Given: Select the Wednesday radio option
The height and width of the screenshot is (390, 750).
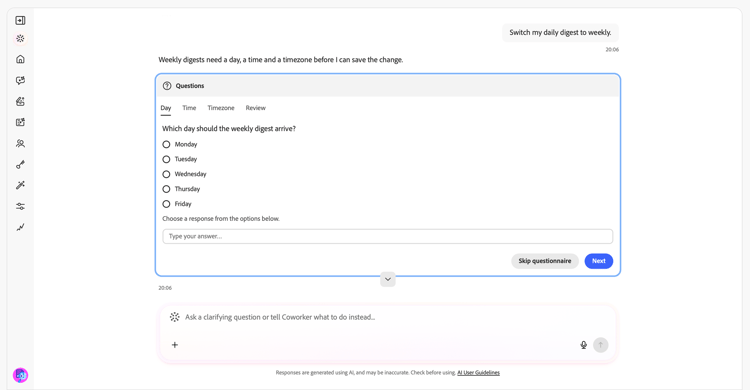Looking at the screenshot, I should point(166,174).
